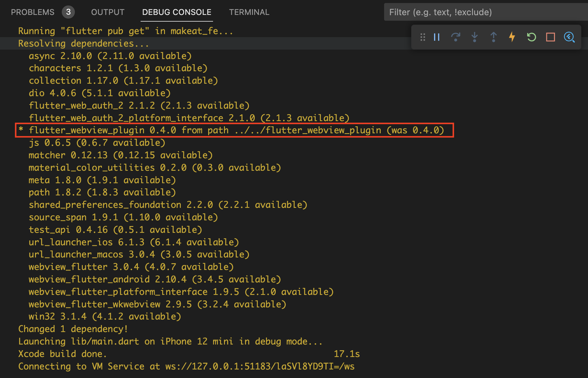Focus the console filter input field

(x=486, y=12)
